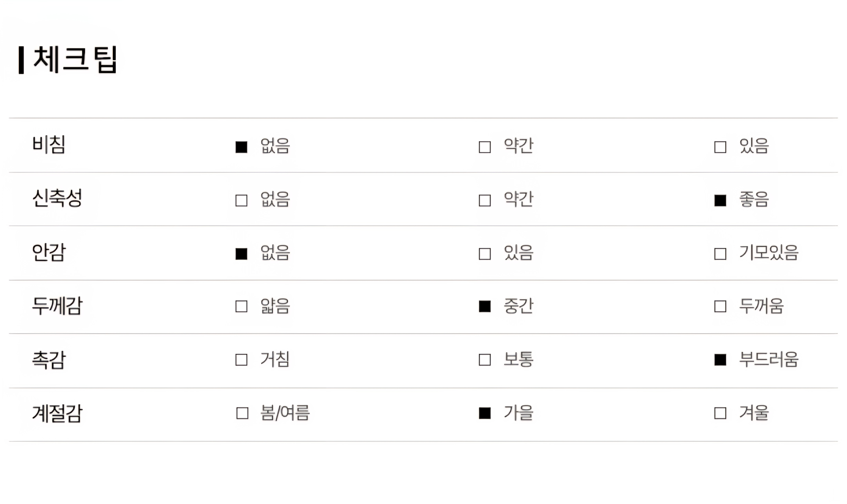Select 없음 checkbox for 신축성
Image resolution: width=847 pixels, height=504 pixels.
pyautogui.click(x=241, y=200)
